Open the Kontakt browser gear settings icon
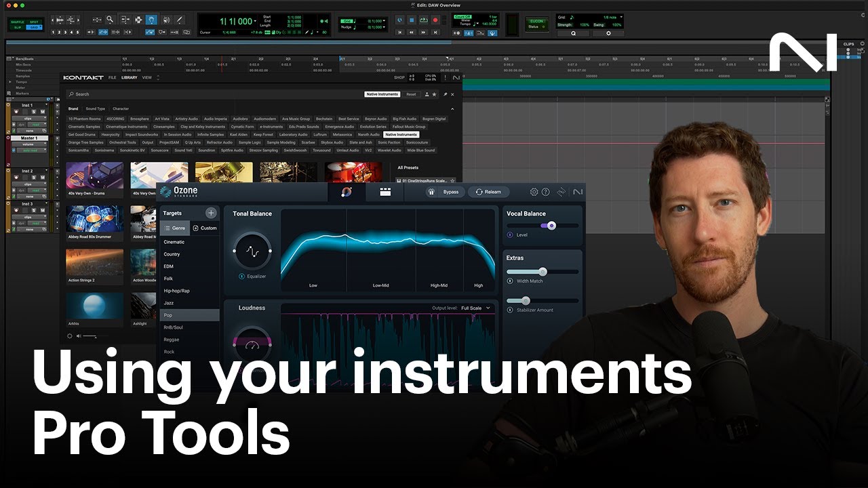 tap(70, 335)
